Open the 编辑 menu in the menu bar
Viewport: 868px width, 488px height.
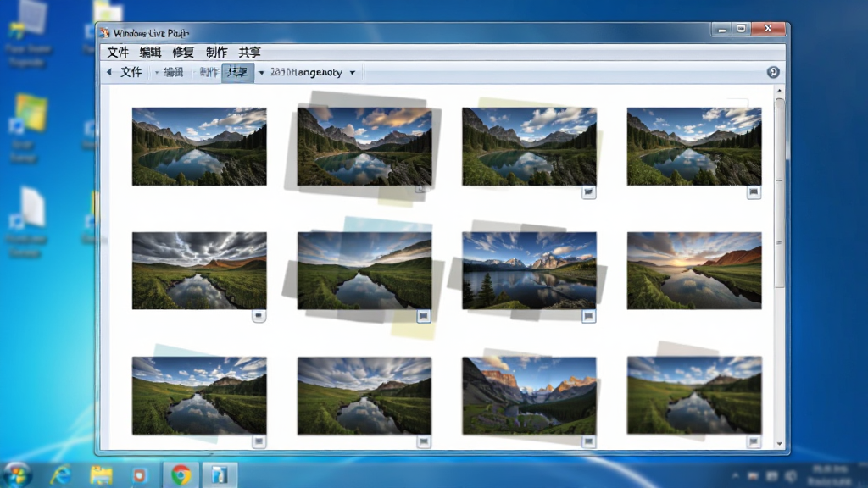[x=150, y=53]
